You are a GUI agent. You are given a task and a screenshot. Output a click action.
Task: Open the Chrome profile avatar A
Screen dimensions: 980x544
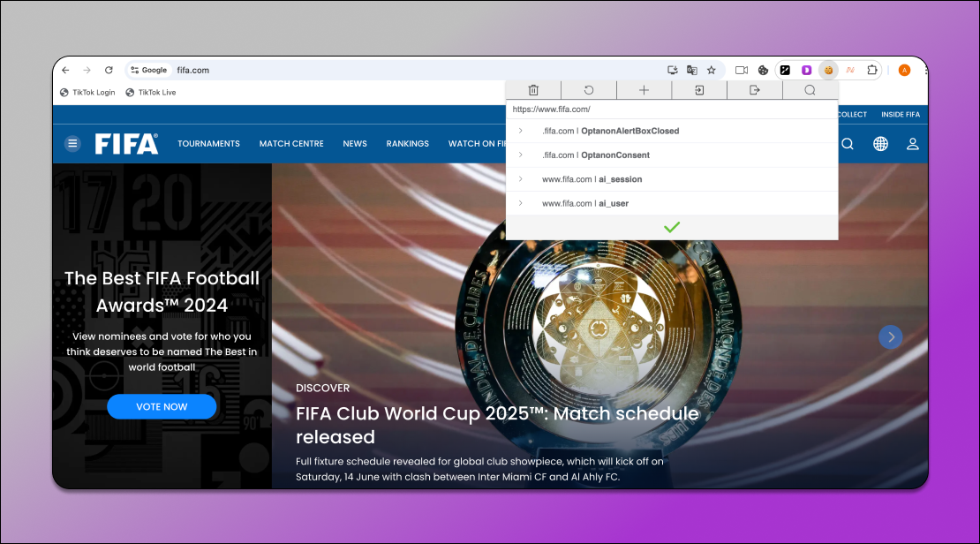[x=904, y=70]
